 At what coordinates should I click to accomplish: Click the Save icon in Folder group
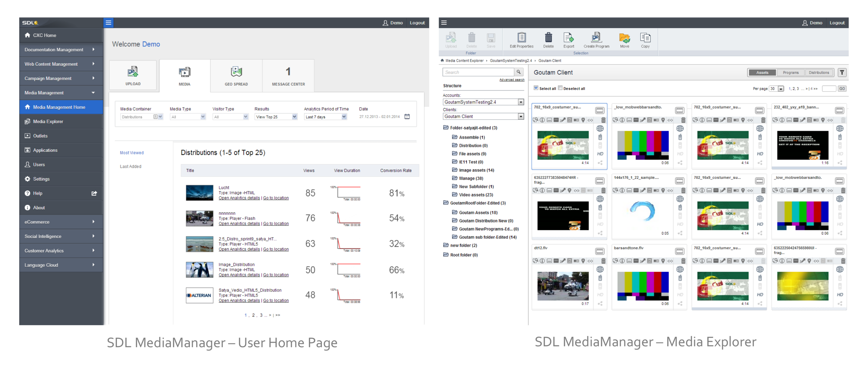pyautogui.click(x=491, y=38)
